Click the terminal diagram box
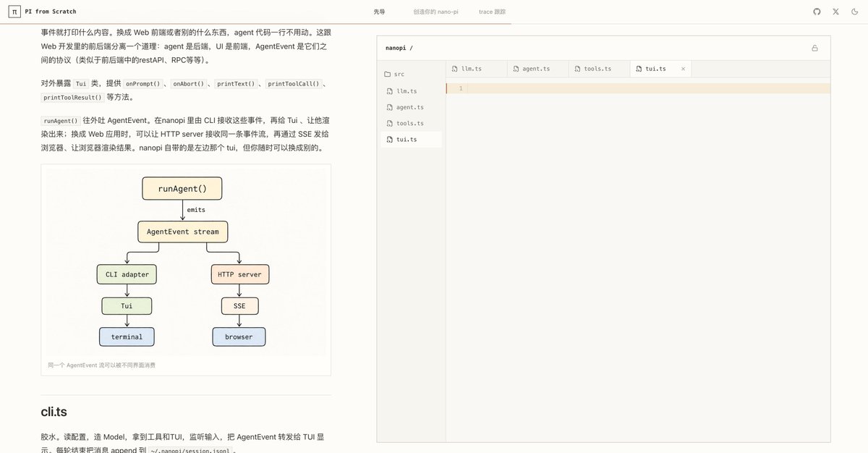Image resolution: width=868 pixels, height=453 pixels. pyautogui.click(x=127, y=337)
